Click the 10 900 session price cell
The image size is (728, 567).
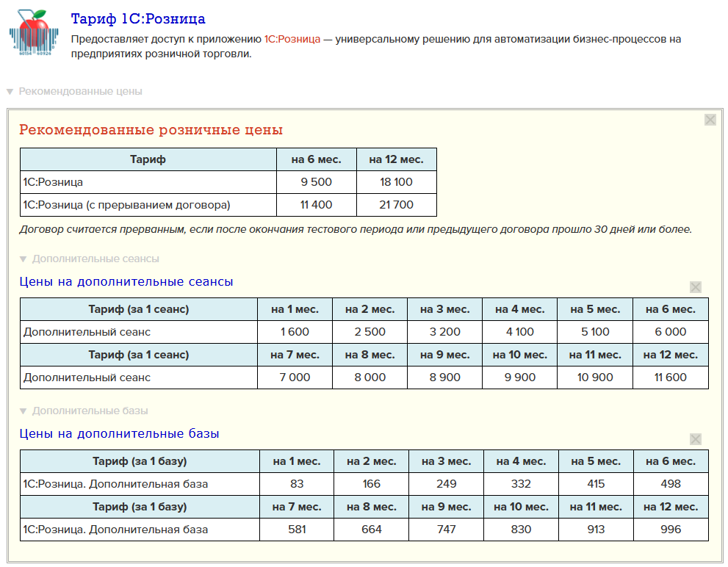tap(595, 378)
